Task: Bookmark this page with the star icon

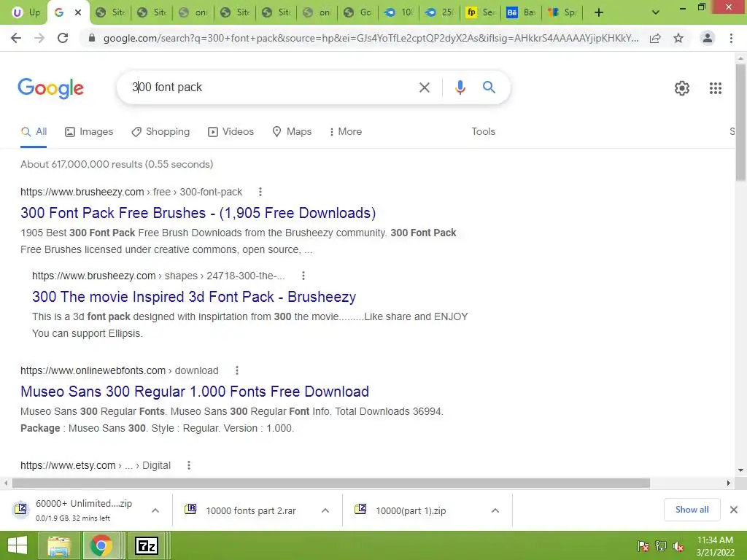Action: point(678,38)
